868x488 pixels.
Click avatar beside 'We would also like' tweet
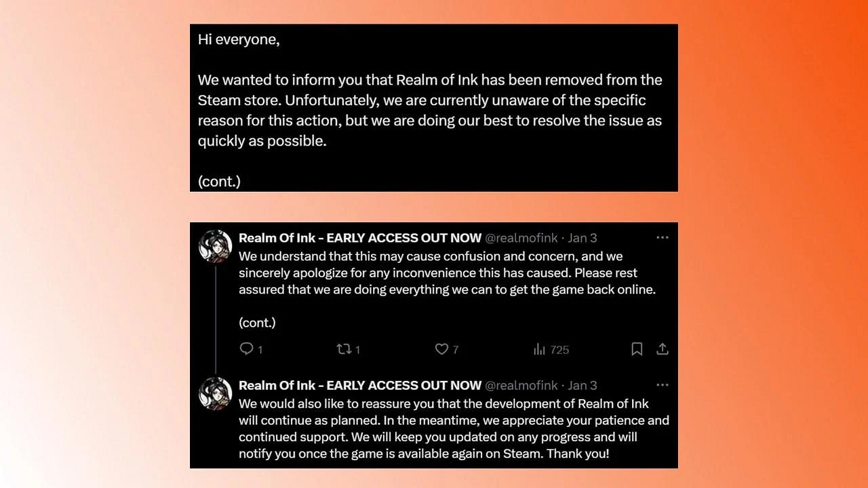pyautogui.click(x=215, y=393)
